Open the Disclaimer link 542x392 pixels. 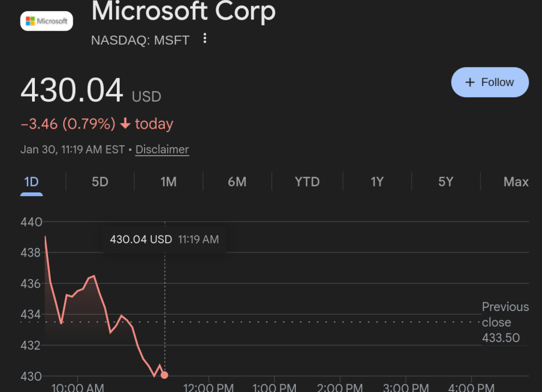pyautogui.click(x=162, y=150)
